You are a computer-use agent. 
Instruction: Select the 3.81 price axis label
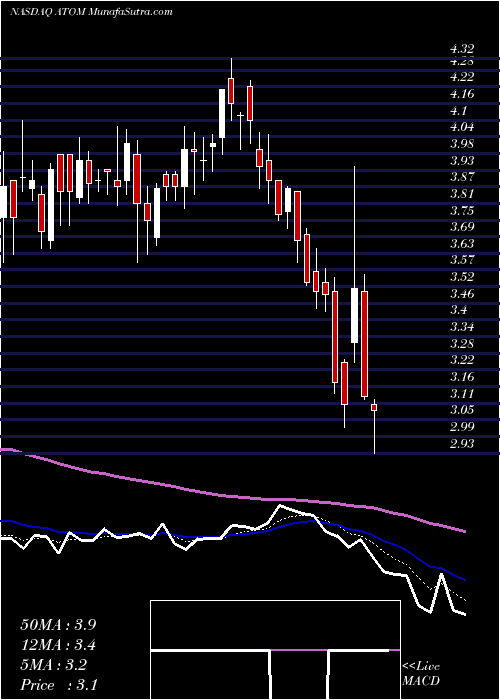(462, 194)
